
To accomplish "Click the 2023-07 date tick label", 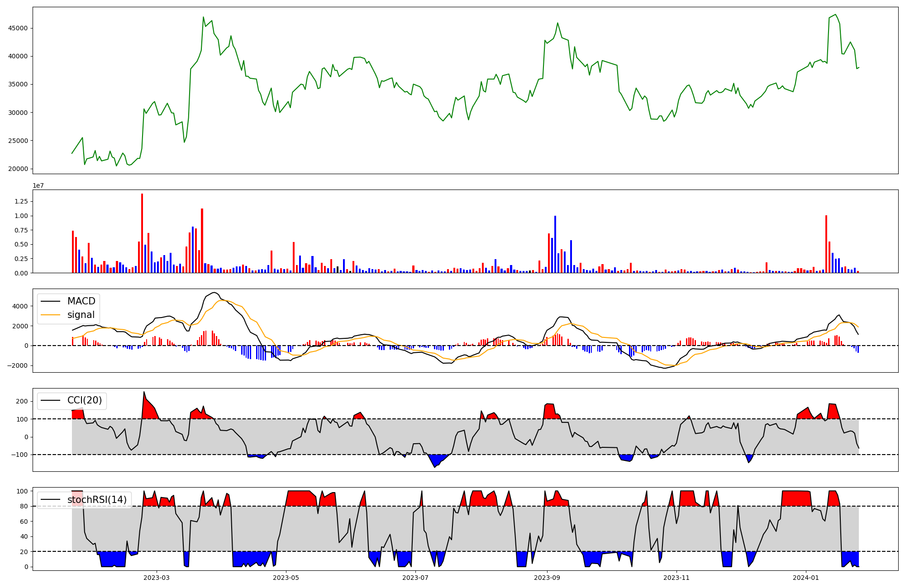I will 415,578.
